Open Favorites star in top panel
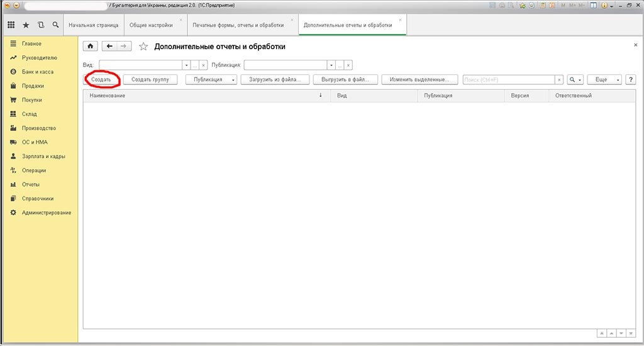This screenshot has width=644, height=346. pyautogui.click(x=26, y=25)
